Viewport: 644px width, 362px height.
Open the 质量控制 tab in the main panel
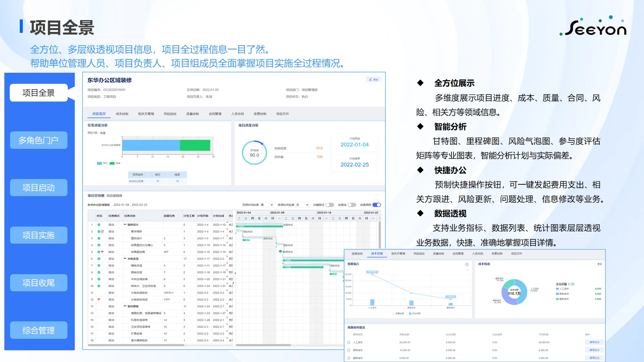(193, 114)
